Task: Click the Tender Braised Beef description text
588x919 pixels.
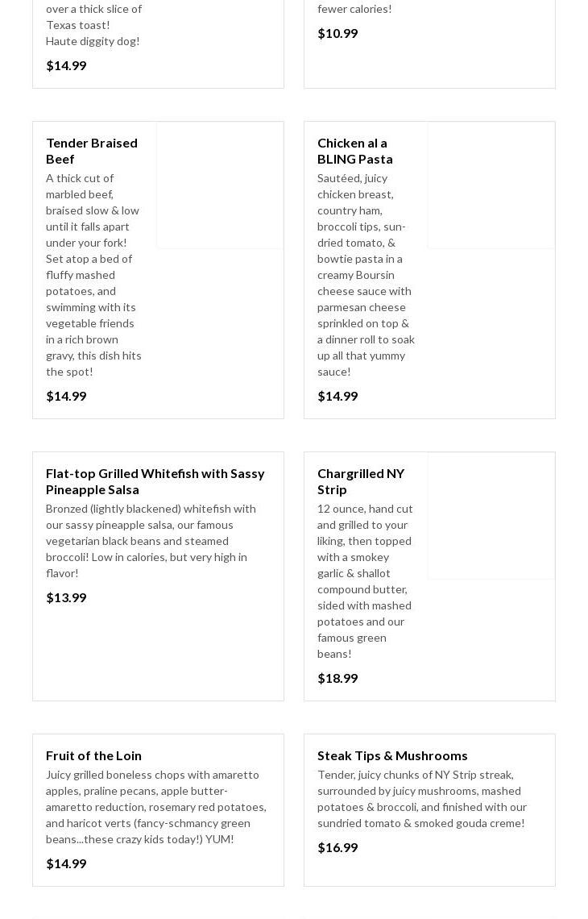Action: pos(93,274)
